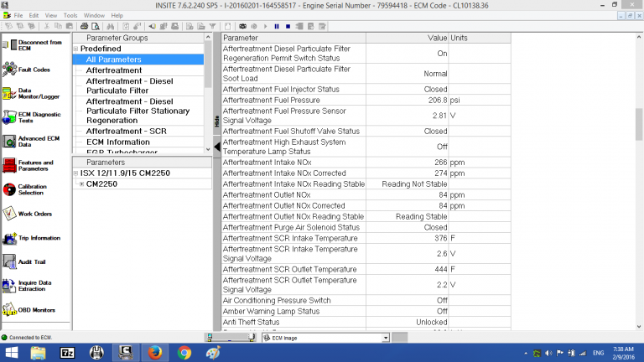The width and height of the screenshot is (644, 362).
Task: Open Chrome from the taskbar
Action: click(184, 353)
